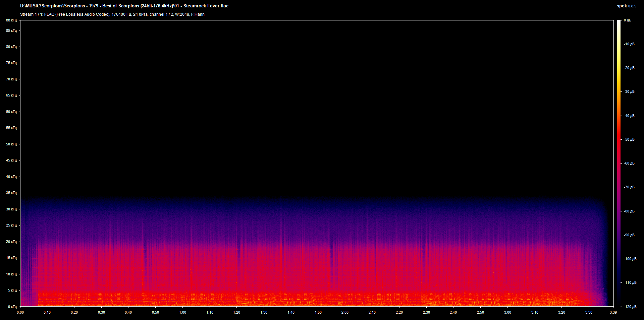Viewport: 644px width, 320px height.
Task: Click the 176400 Гц sample rate text
Action: (x=121, y=14)
